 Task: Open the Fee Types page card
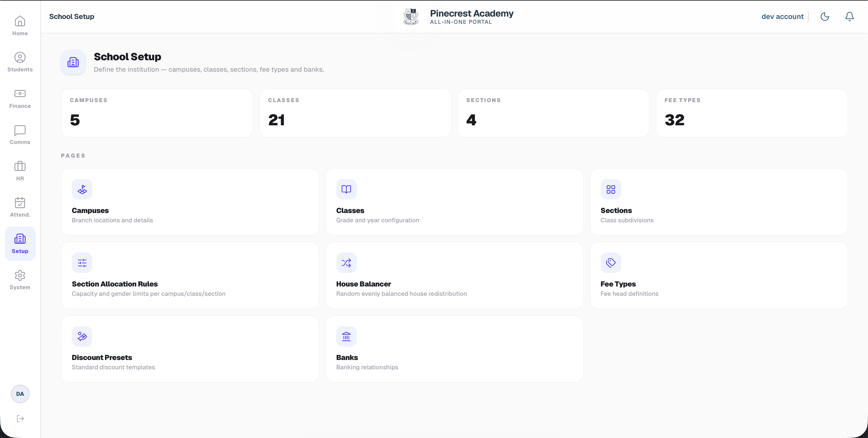coord(719,275)
